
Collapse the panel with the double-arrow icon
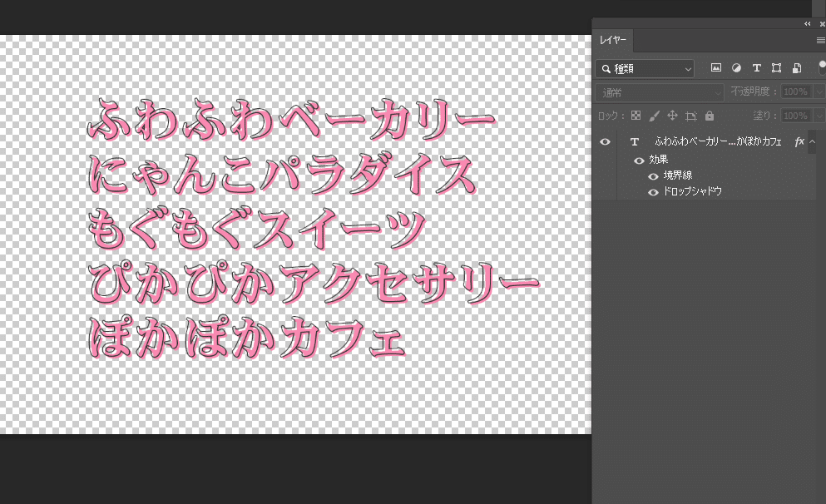[x=808, y=23]
